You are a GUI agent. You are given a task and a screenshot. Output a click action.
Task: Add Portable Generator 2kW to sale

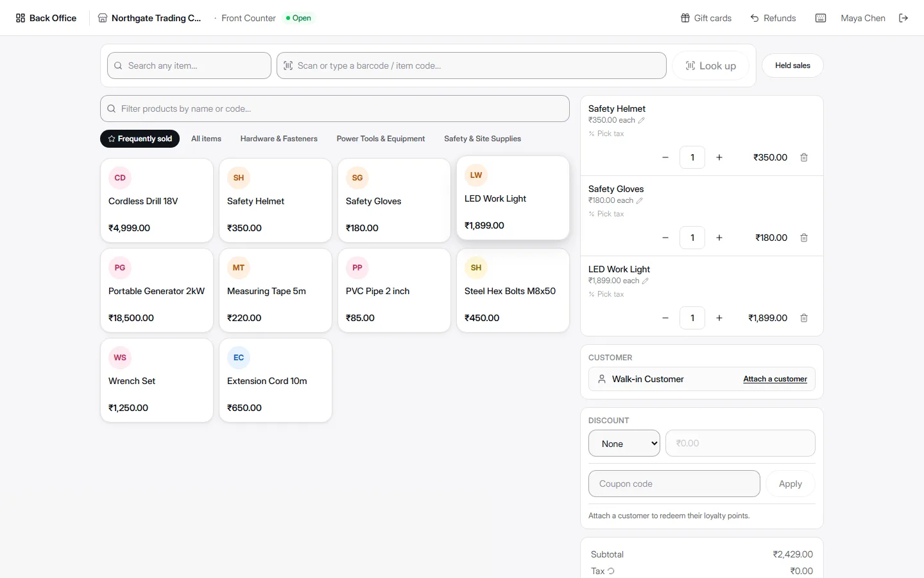pos(157,290)
